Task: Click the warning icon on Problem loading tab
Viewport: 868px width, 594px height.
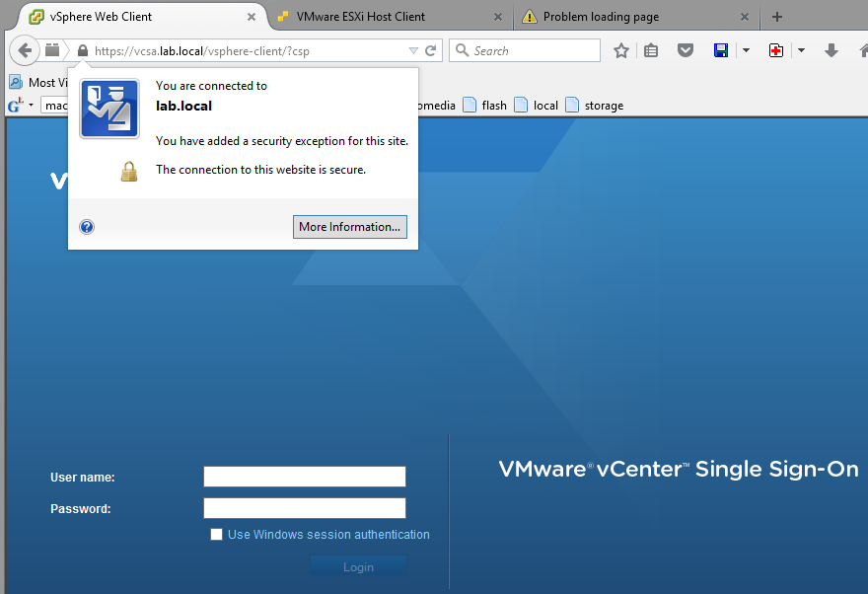Action: [x=530, y=17]
